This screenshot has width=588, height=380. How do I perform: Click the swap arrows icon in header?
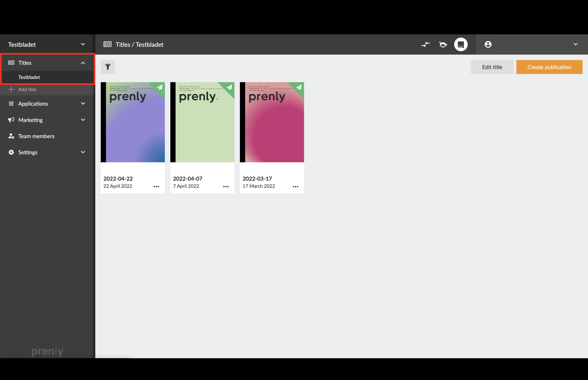pyautogui.click(x=425, y=44)
